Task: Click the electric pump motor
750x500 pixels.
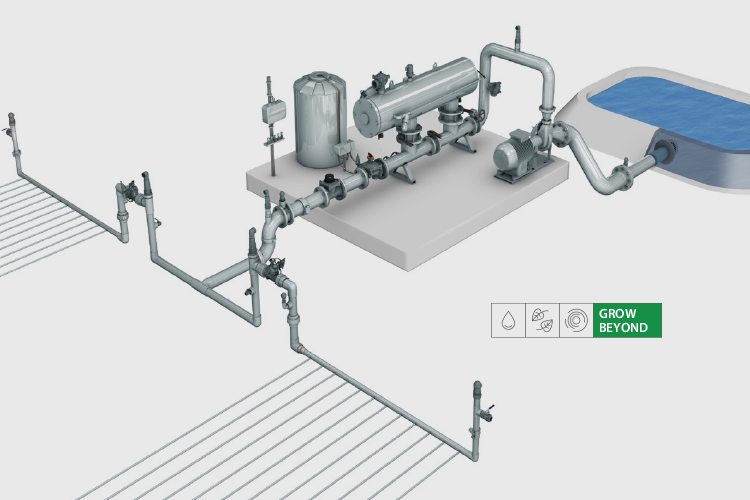Action: click(516, 153)
